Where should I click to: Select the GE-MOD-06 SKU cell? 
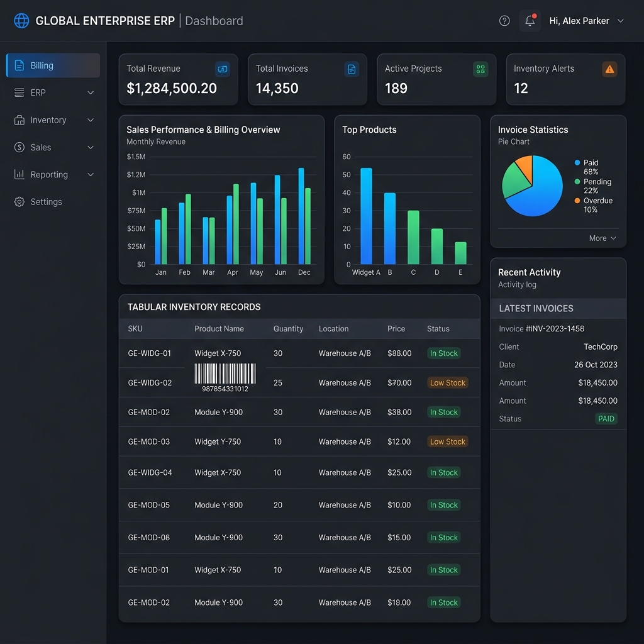point(148,537)
